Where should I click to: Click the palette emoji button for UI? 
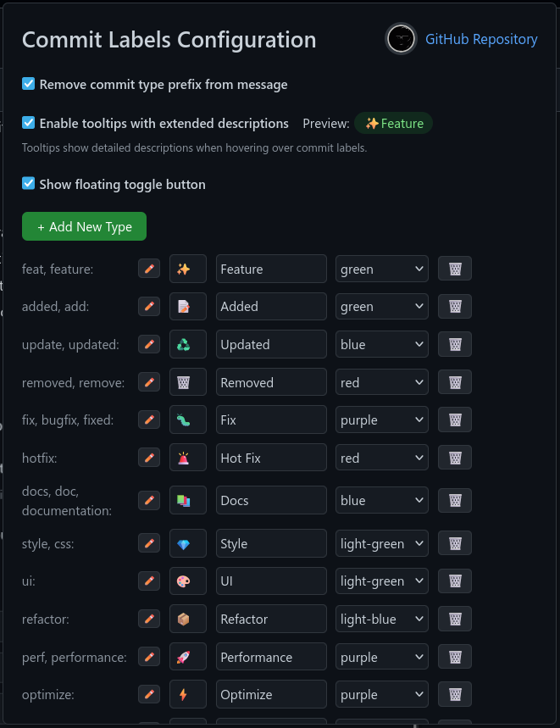(x=188, y=581)
